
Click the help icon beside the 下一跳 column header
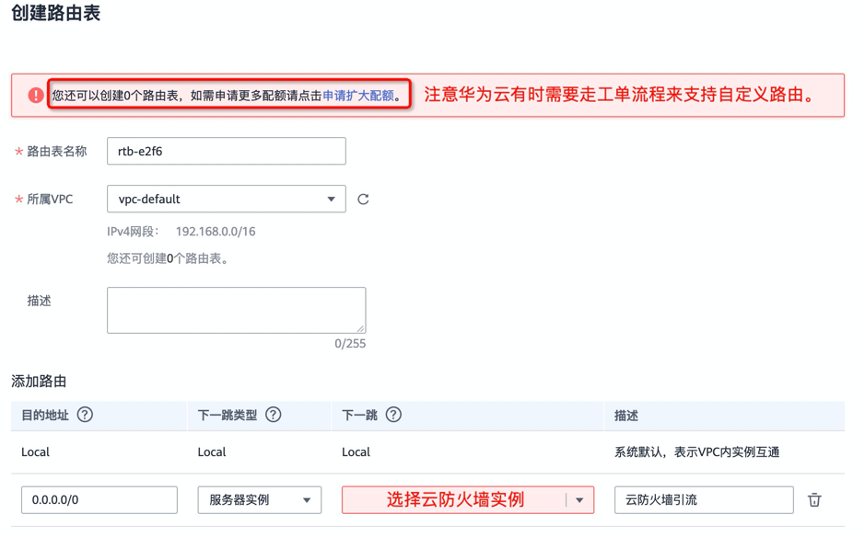394,415
